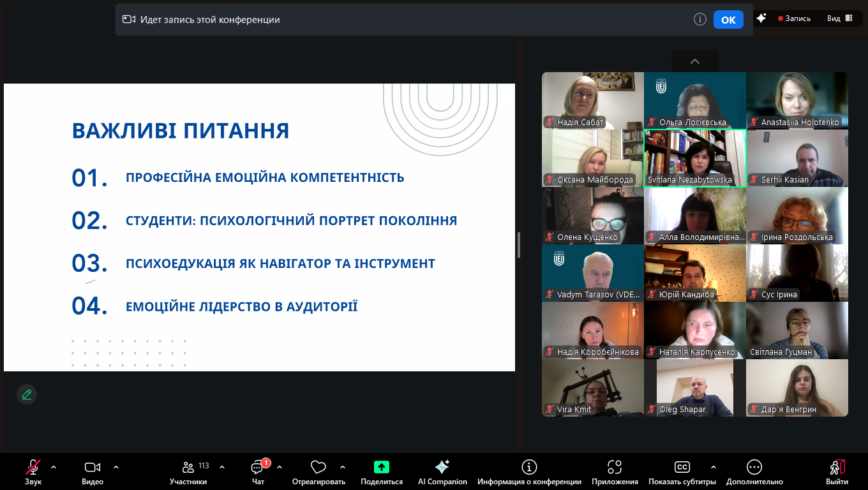Select Svitlana Nezabytowska video thumbnail
The height and width of the screenshot is (490, 868).
pyautogui.click(x=694, y=158)
